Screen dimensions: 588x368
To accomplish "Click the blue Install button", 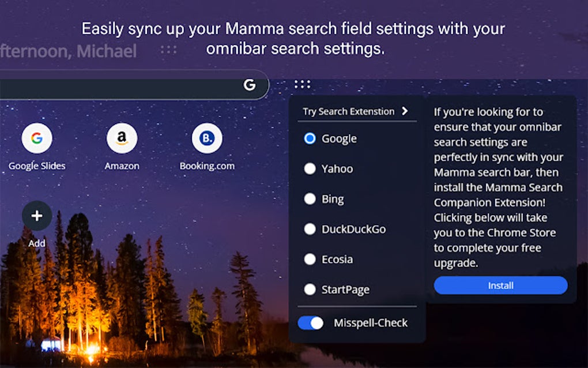I will click(500, 286).
